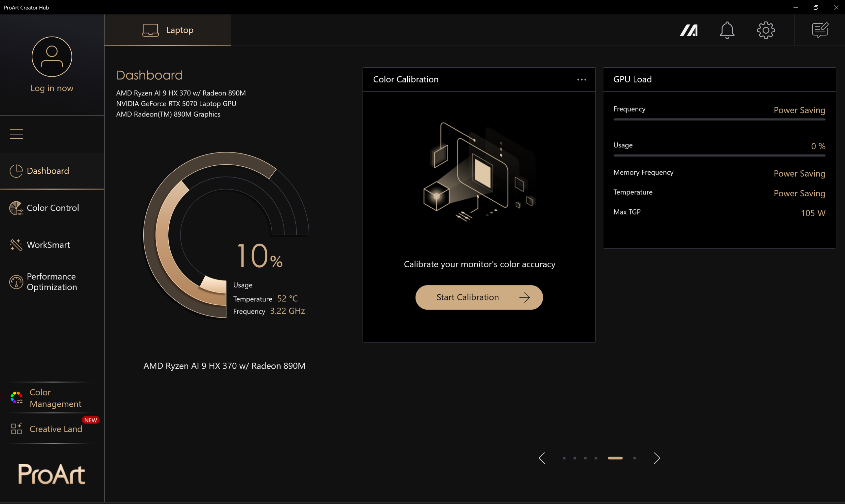845x504 pixels.
Task: Click the Performance Optimization gauge icon
Action: point(16,282)
